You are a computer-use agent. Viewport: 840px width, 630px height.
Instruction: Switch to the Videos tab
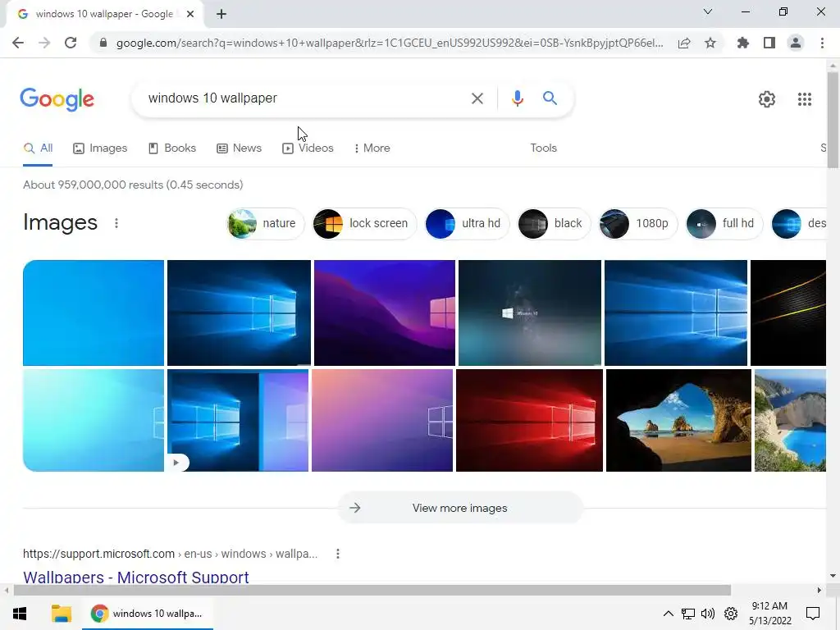[x=308, y=148]
